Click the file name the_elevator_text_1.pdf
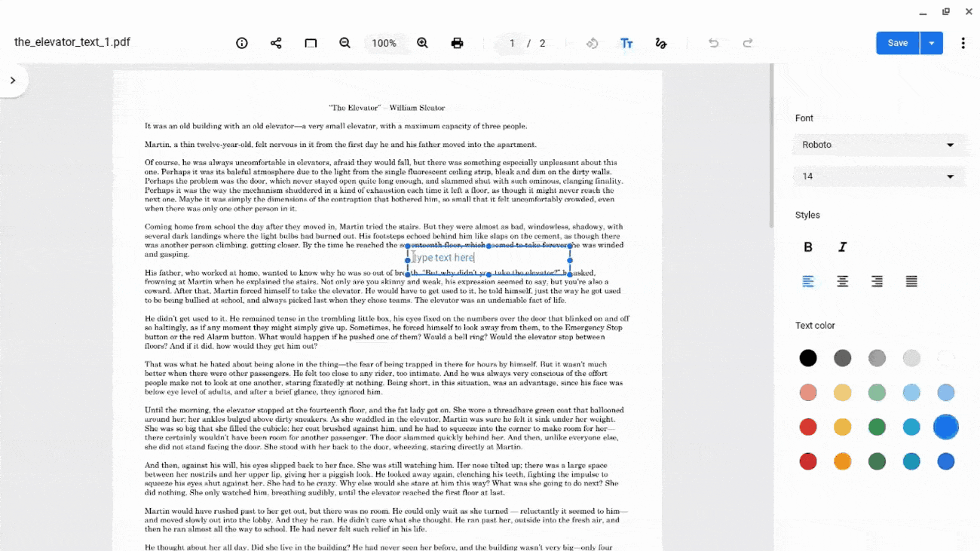This screenshot has width=980, height=551. coord(72,42)
